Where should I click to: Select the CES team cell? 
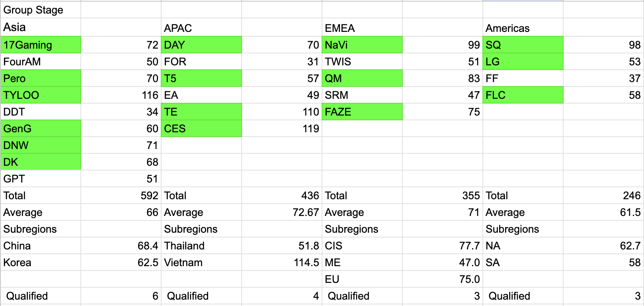(x=201, y=129)
